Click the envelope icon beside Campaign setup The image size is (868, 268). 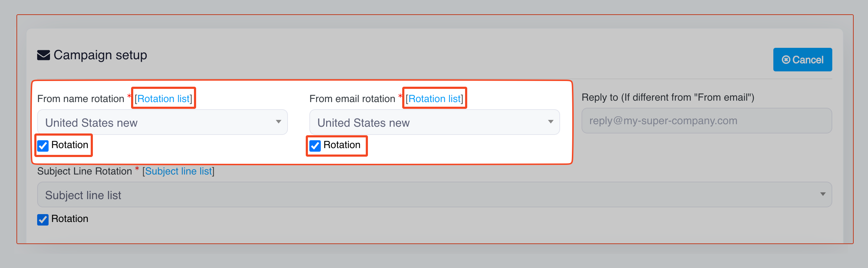pyautogui.click(x=44, y=55)
